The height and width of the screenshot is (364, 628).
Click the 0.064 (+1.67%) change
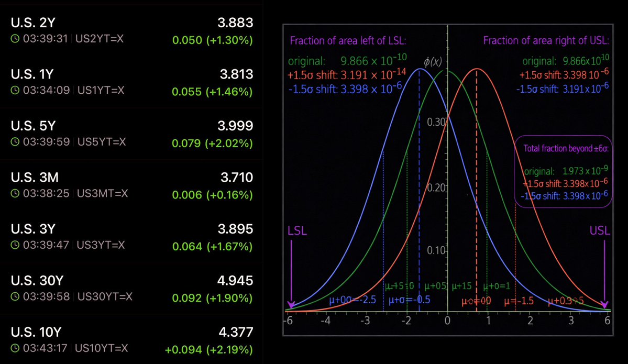tap(212, 247)
